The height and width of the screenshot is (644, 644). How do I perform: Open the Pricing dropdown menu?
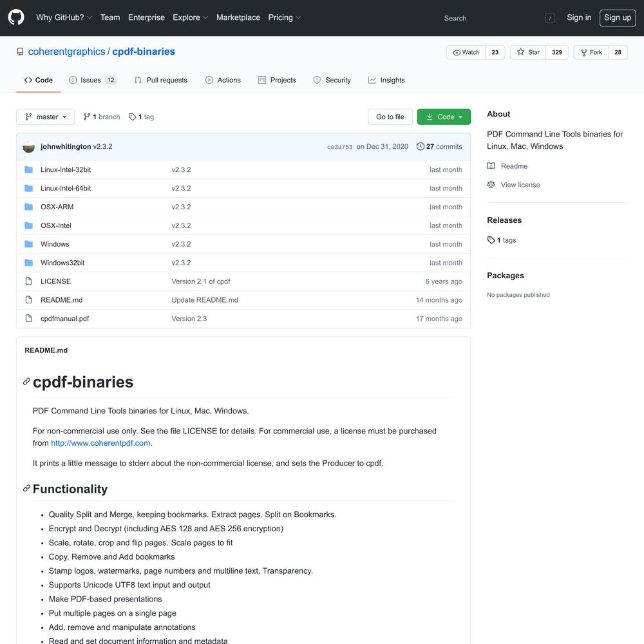285,17
